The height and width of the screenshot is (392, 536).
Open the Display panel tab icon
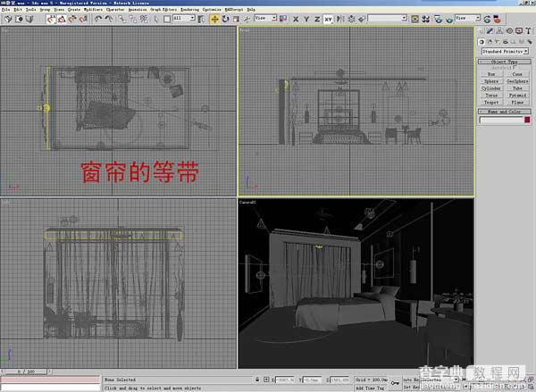point(519,31)
